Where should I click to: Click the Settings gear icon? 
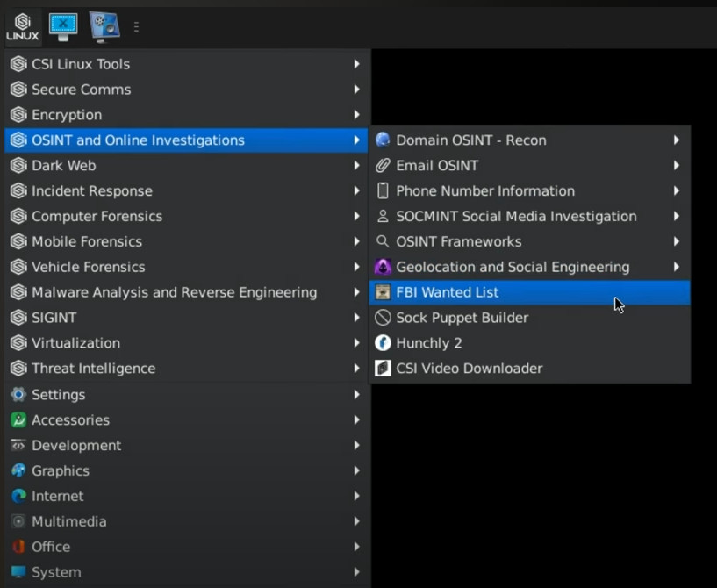(18, 395)
